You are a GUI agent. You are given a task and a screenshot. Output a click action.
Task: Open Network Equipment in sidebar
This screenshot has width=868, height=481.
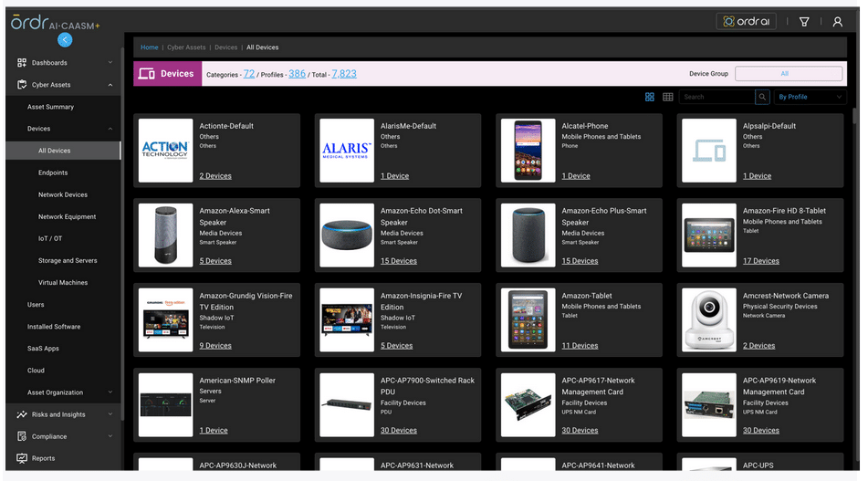tap(67, 217)
